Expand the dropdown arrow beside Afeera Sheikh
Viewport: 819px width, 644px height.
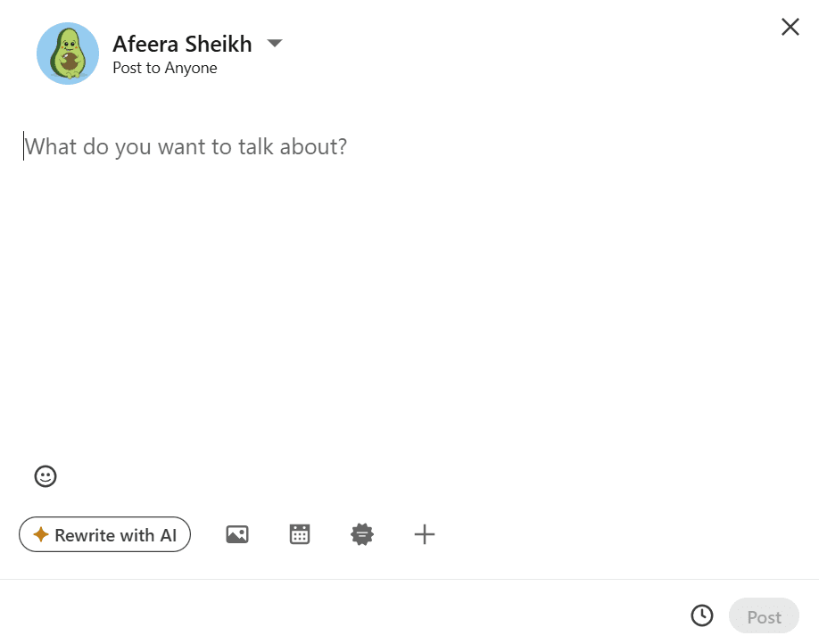(275, 43)
